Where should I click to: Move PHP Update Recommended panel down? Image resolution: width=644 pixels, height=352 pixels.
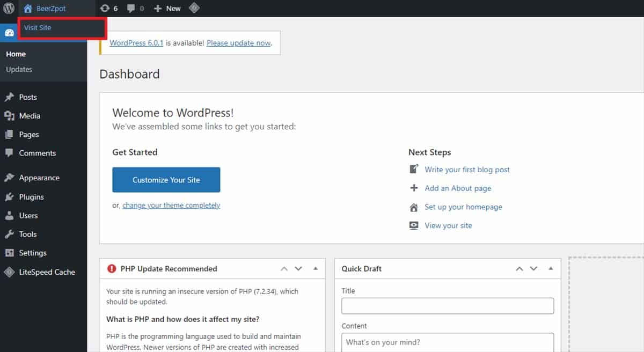(299, 269)
